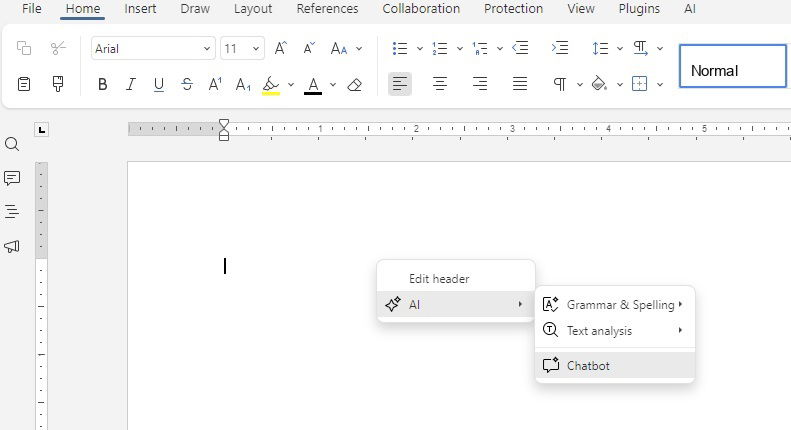
Task: Toggle Superscript formatting
Action: (215, 84)
